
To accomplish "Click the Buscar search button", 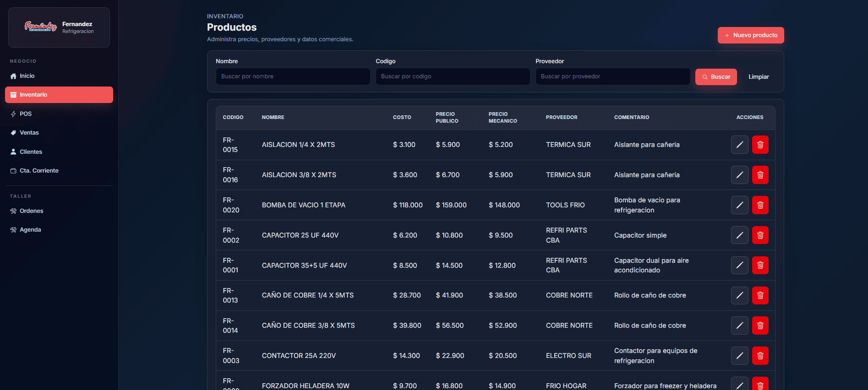I will (x=716, y=77).
